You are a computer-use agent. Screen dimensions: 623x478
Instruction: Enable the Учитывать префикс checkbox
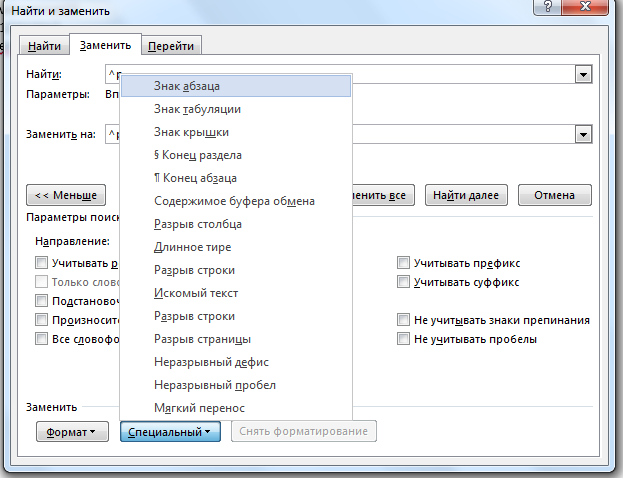[x=404, y=263]
